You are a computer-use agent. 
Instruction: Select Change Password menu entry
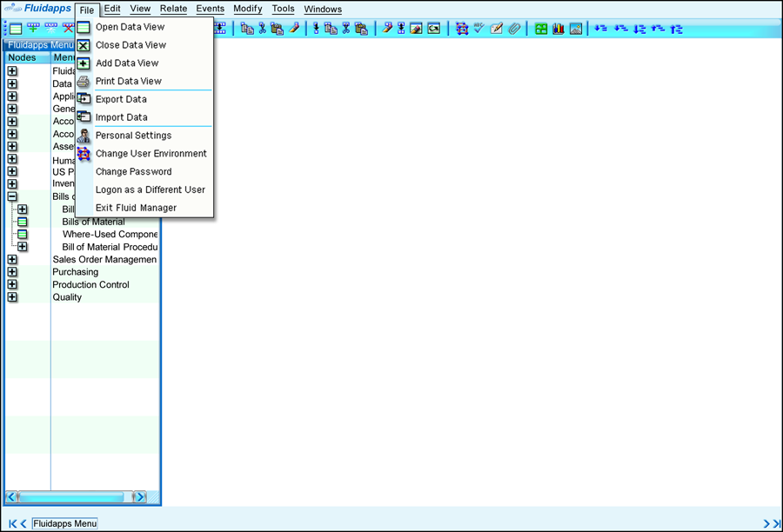(x=133, y=172)
